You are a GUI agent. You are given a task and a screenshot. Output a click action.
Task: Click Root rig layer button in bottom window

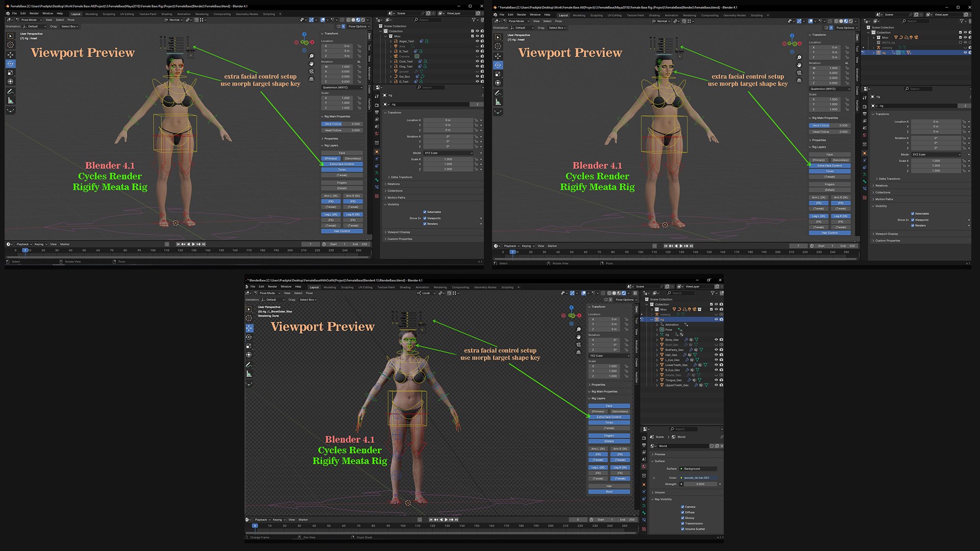click(609, 492)
